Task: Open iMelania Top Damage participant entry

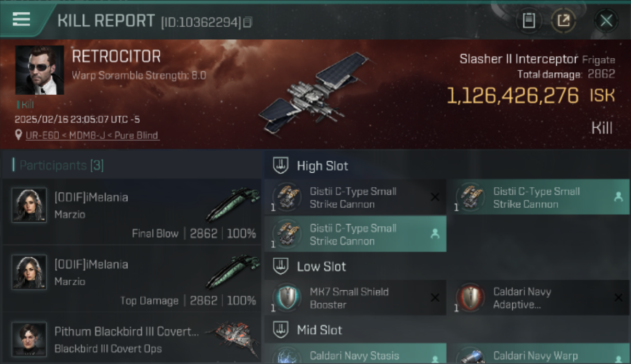Action: (132, 279)
